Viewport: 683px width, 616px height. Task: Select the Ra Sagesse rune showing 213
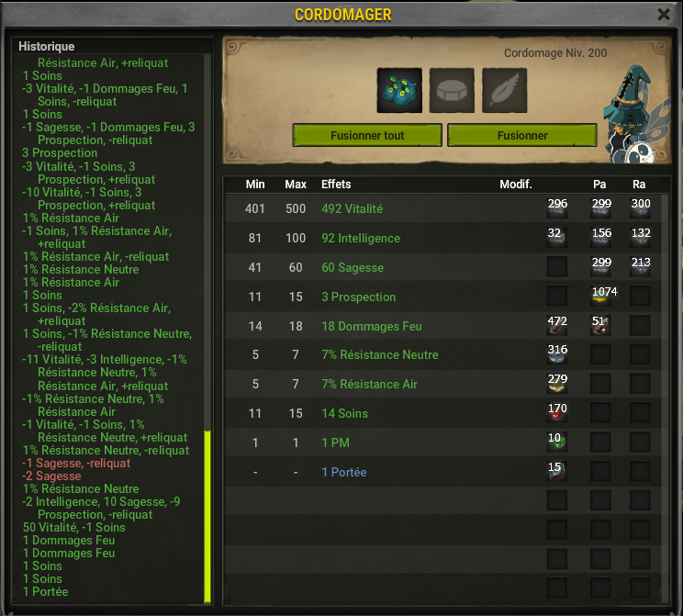(x=641, y=266)
